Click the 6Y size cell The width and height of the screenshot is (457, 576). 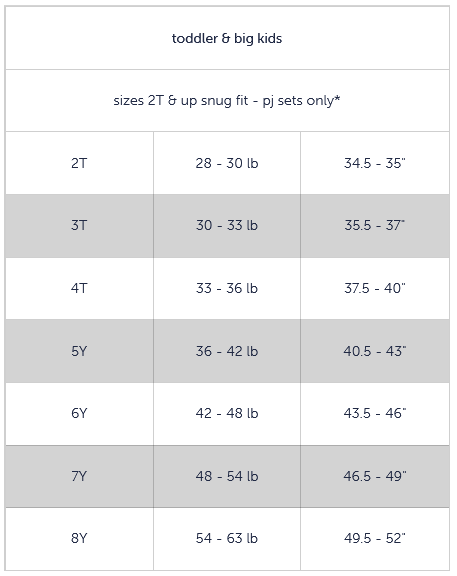point(79,414)
